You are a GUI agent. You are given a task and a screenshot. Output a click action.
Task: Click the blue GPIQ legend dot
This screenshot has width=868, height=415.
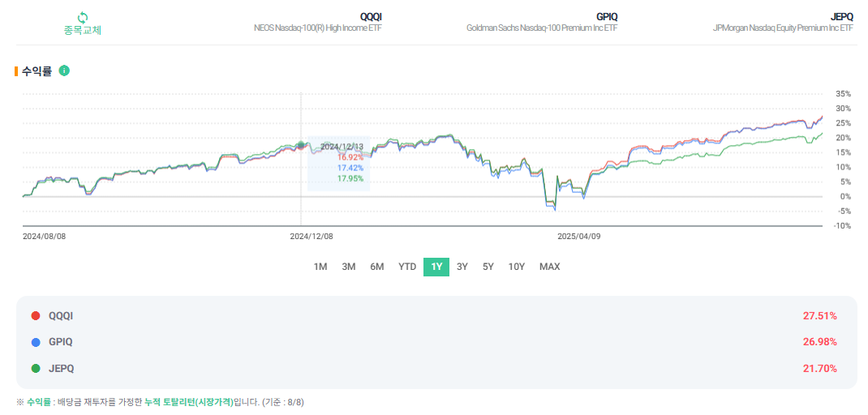click(x=36, y=343)
